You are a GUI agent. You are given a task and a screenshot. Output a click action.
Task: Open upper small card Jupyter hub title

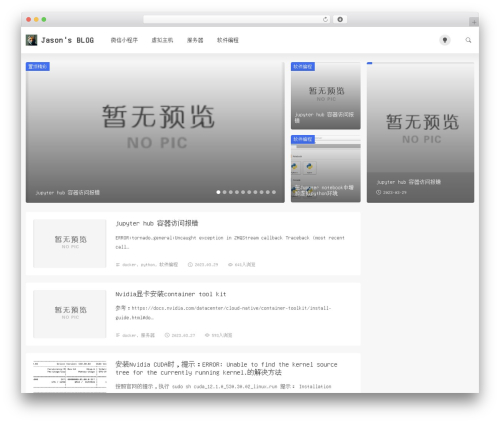tap(324, 117)
